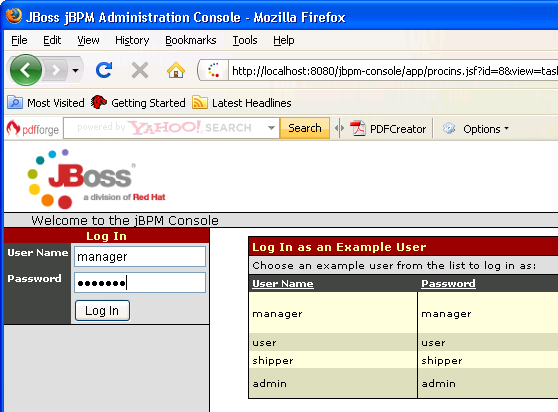Screen dimensions: 558x412
Task: Select the manager example user name
Action: tap(277, 314)
